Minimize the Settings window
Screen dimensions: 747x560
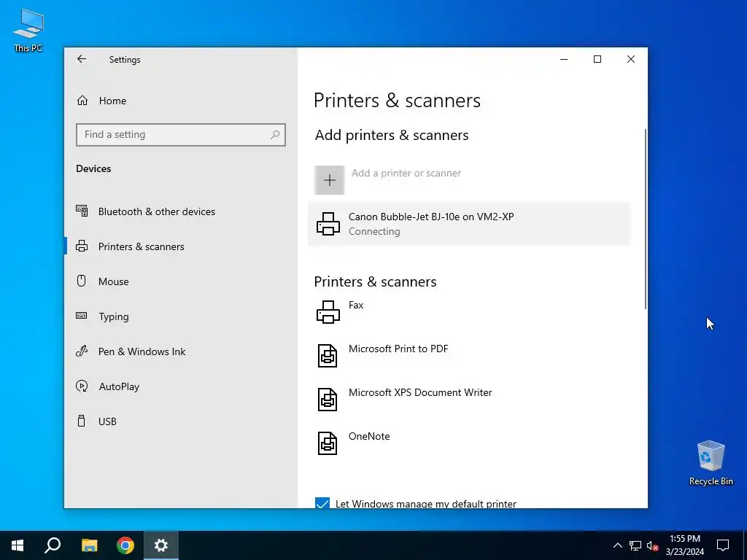click(564, 59)
